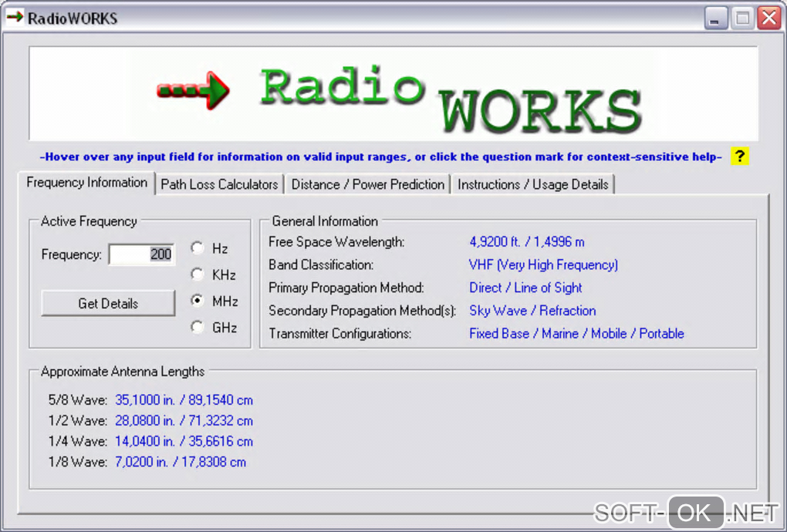Click the RadioWORKS title bar text
The image size is (787, 532).
tap(73, 19)
